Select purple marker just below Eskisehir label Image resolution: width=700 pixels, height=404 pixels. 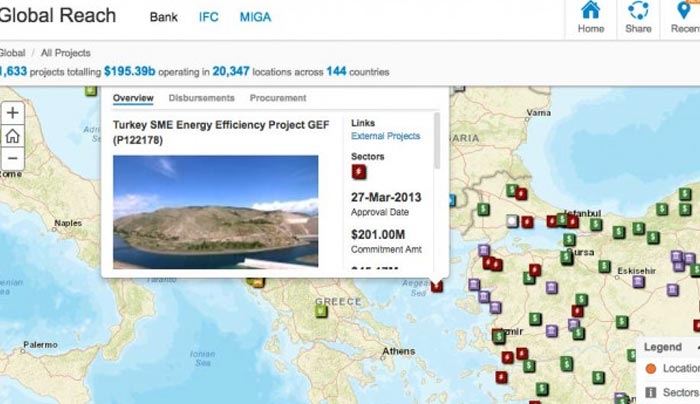pyautogui.click(x=638, y=282)
